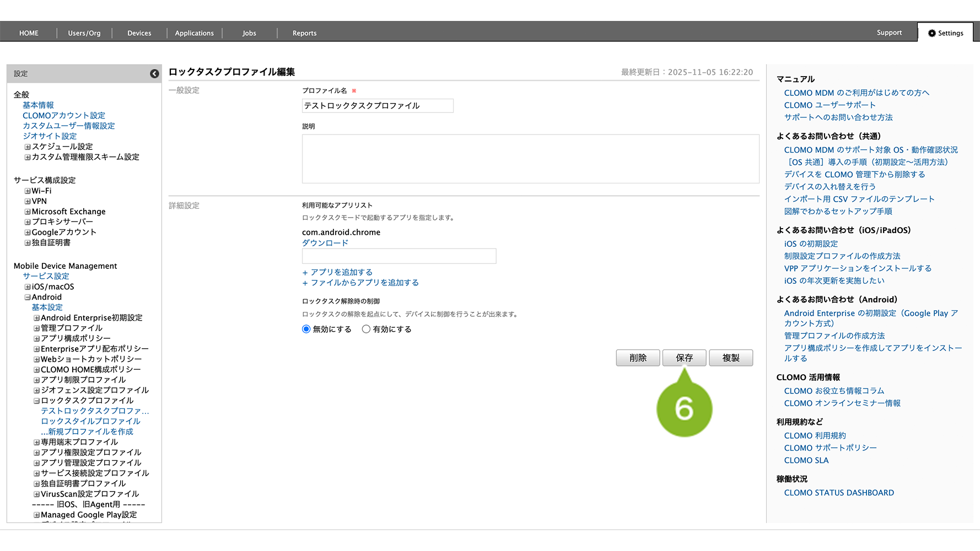Image resolution: width=980 pixels, height=551 pixels.
Task: Open the Reports tab
Action: [304, 33]
